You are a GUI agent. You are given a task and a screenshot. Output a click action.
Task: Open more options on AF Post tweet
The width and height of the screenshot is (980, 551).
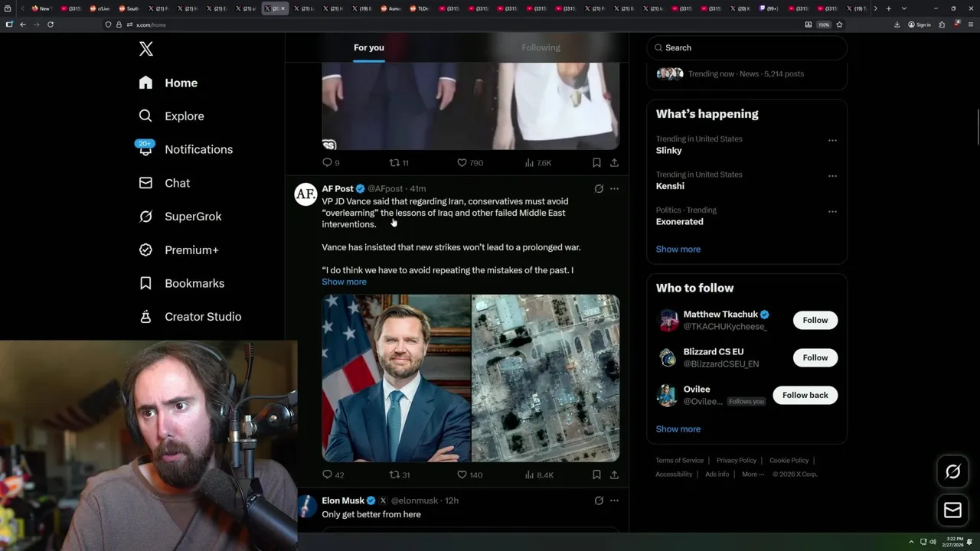coord(614,189)
